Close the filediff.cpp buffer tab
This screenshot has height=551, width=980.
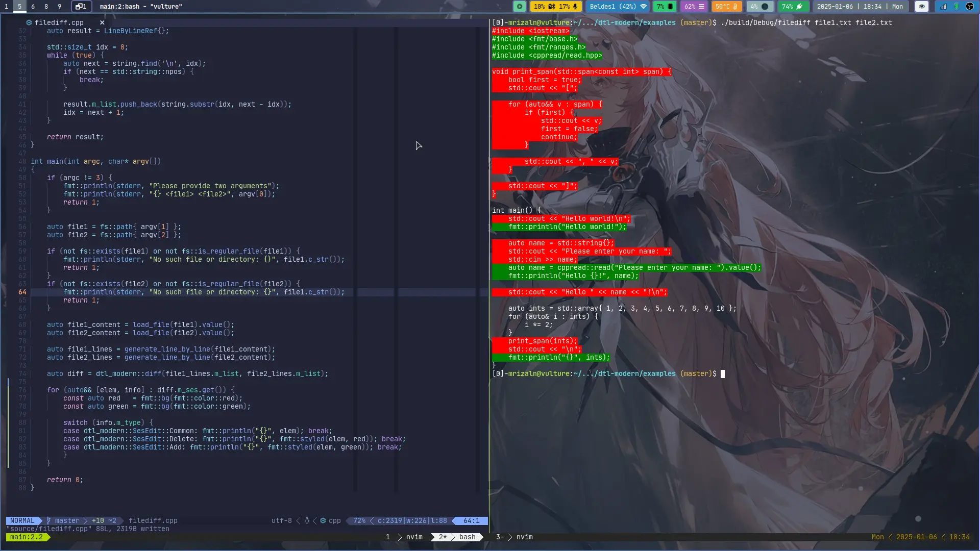102,22
